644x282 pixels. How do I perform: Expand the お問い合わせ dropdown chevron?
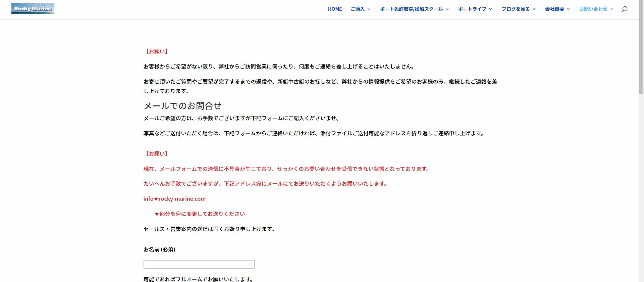(611, 9)
